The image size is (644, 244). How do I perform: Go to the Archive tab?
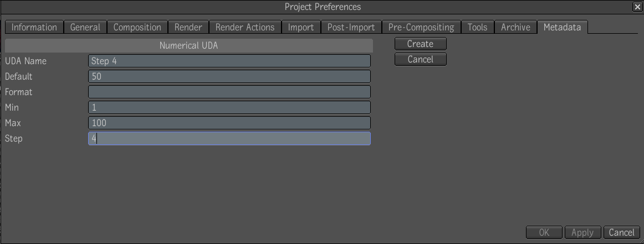(x=515, y=27)
